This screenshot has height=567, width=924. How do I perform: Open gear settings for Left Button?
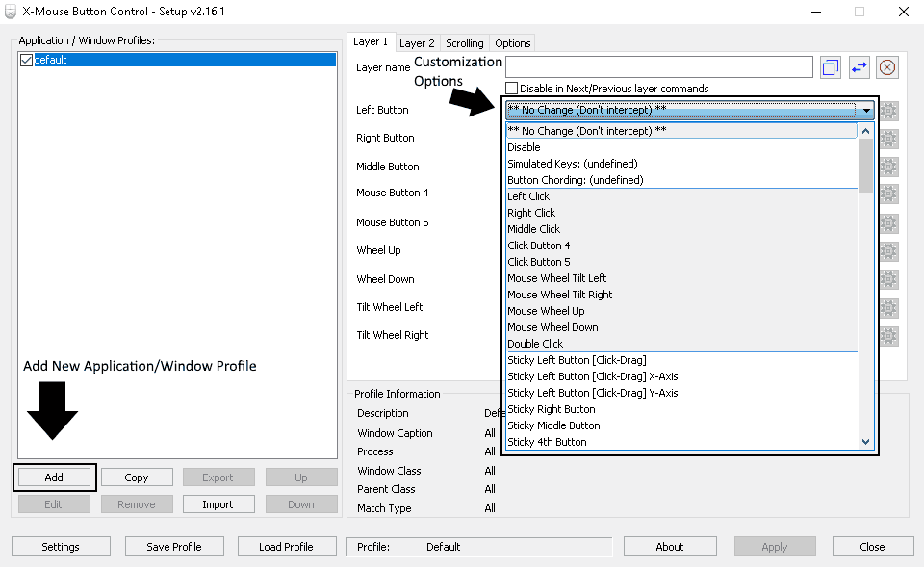pyautogui.click(x=888, y=110)
